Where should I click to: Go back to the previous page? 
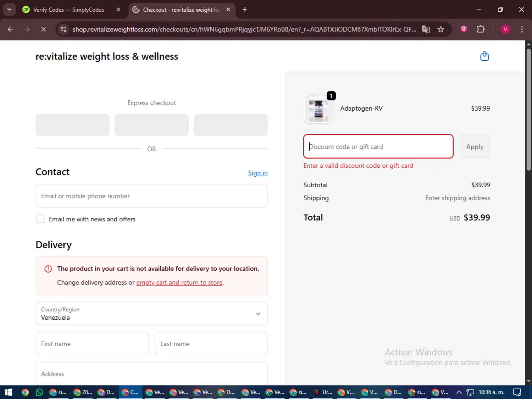pos(10,29)
